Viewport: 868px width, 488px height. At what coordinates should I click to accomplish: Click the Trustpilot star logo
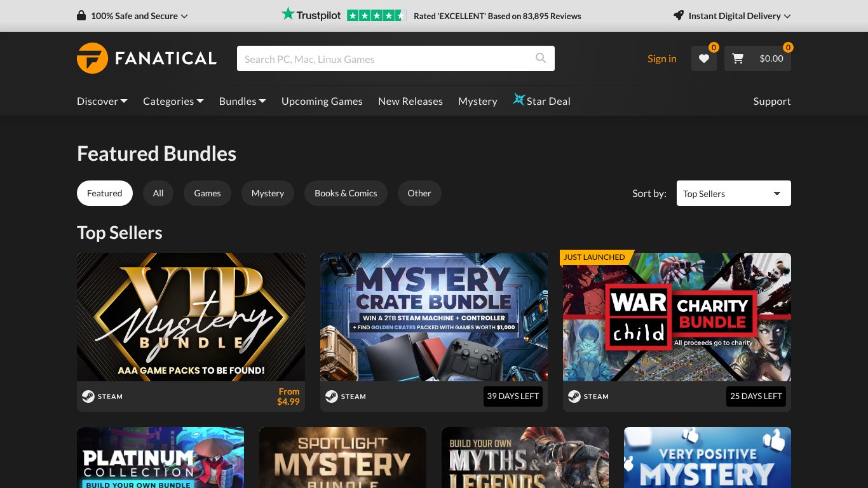tap(288, 14)
